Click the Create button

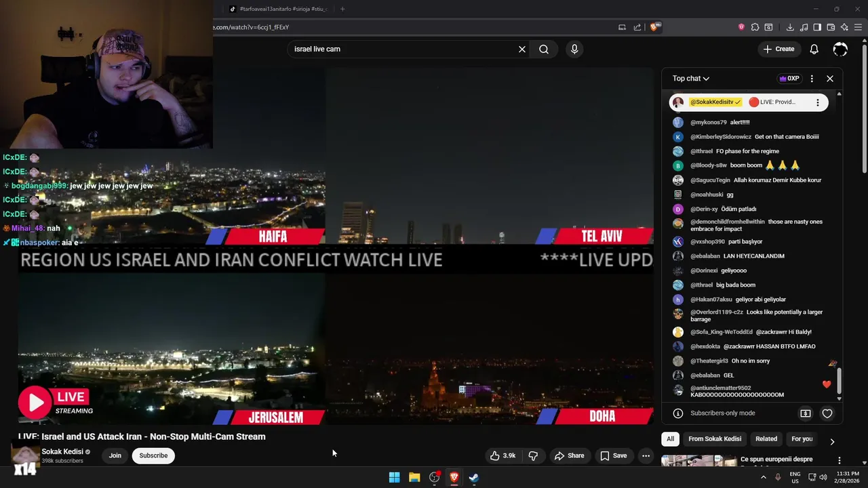[x=778, y=49]
